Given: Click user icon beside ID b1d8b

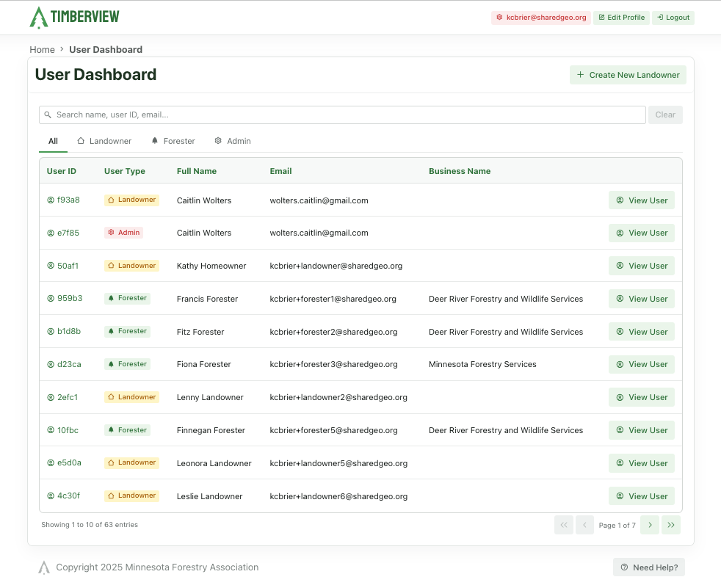Looking at the screenshot, I should click(x=51, y=332).
